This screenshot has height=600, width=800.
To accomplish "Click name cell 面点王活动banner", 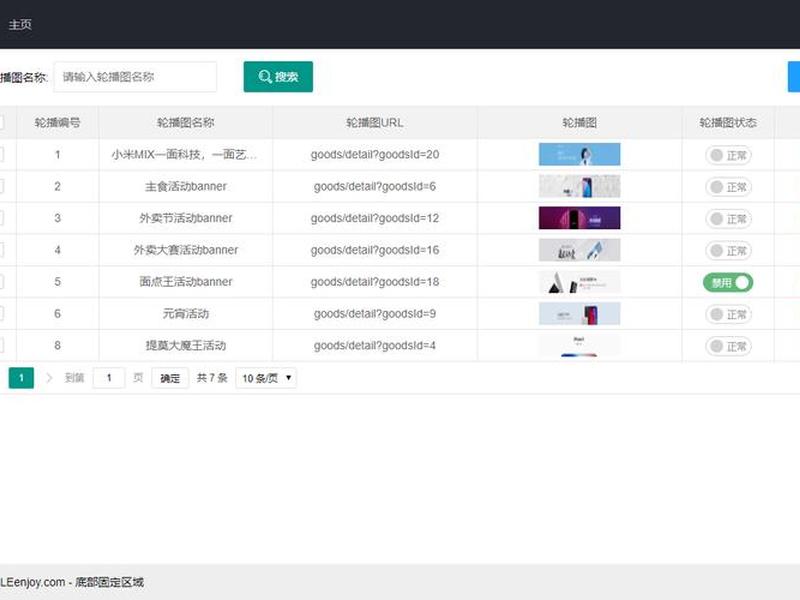I will click(186, 282).
